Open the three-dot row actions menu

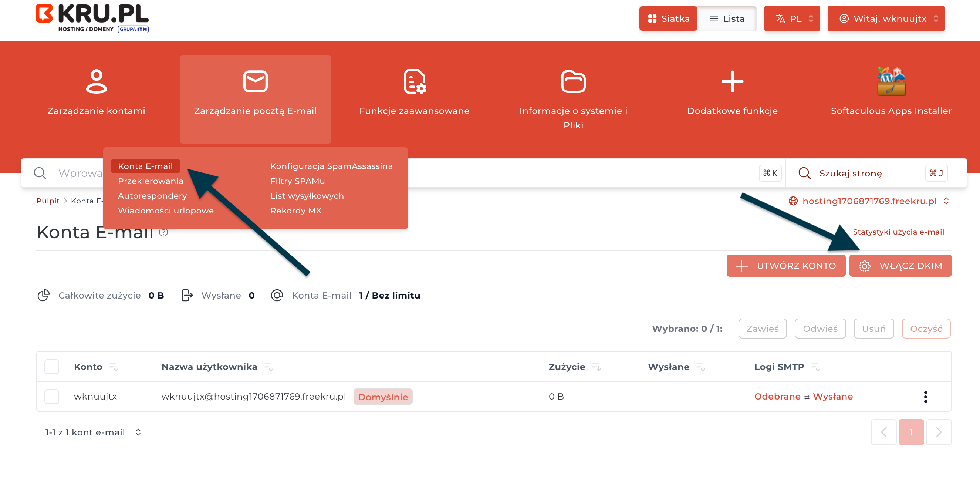(925, 397)
